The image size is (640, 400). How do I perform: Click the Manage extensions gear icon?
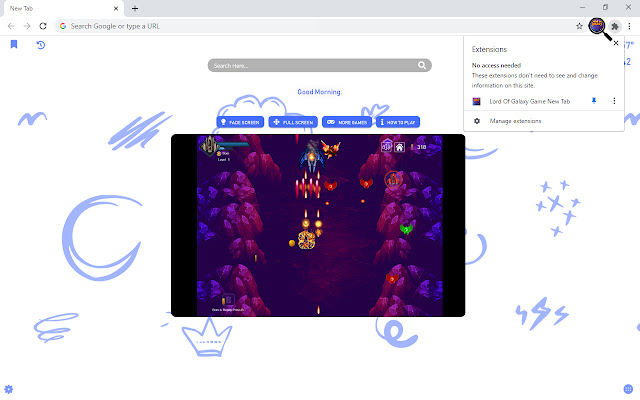pos(477,121)
